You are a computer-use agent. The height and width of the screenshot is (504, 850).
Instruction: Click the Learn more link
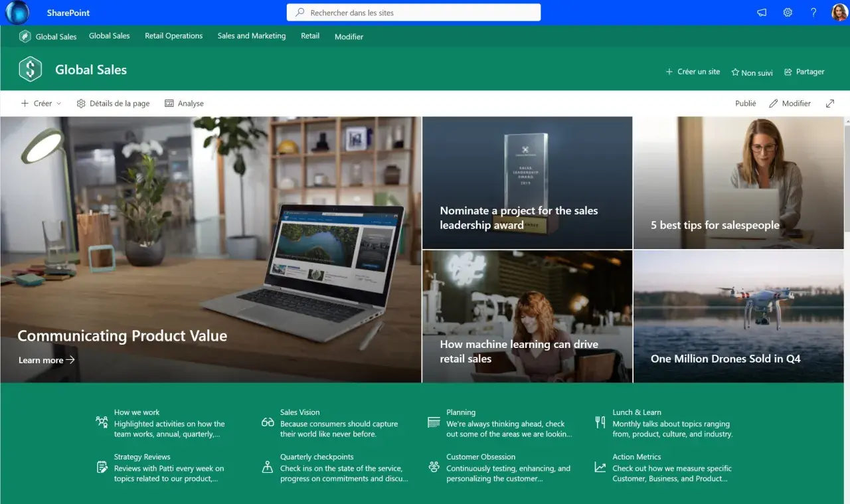46,360
